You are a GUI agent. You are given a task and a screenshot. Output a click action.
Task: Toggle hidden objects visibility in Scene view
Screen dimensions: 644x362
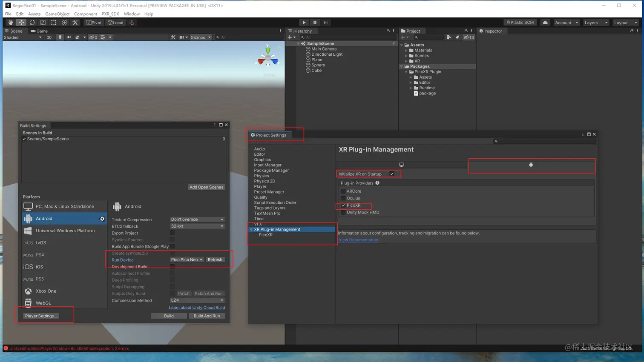[93, 37]
